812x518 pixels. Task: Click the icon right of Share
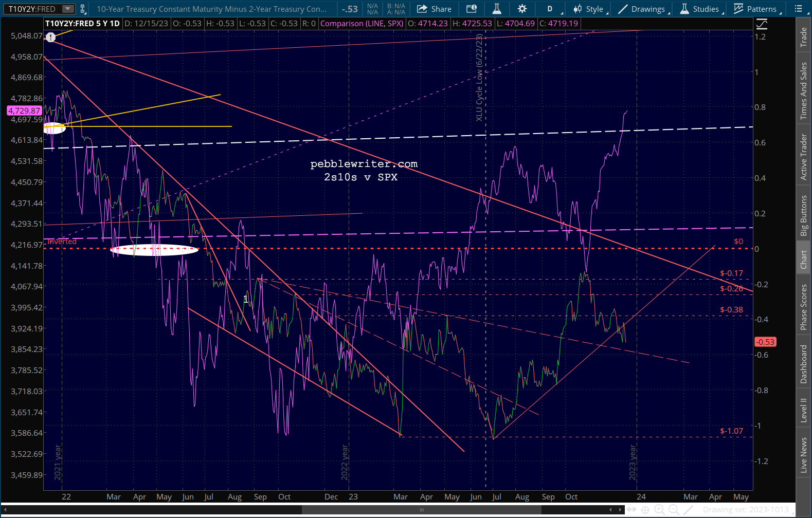pyautogui.click(x=471, y=9)
